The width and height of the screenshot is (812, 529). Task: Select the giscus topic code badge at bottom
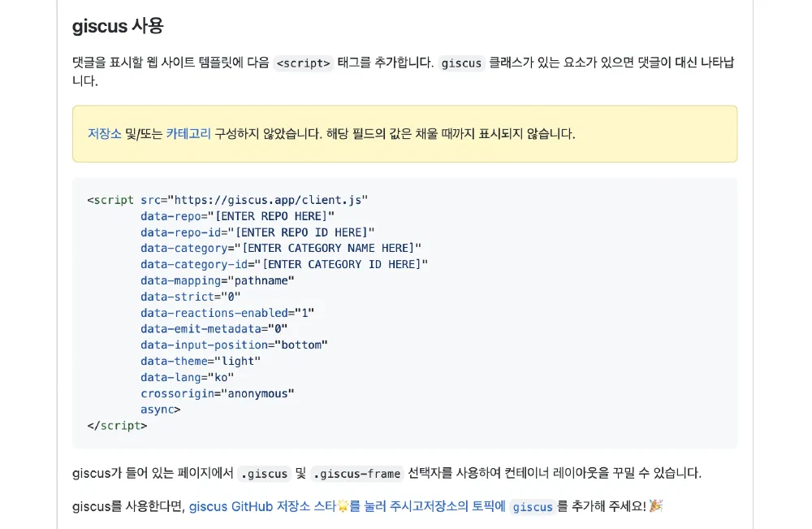(x=533, y=507)
